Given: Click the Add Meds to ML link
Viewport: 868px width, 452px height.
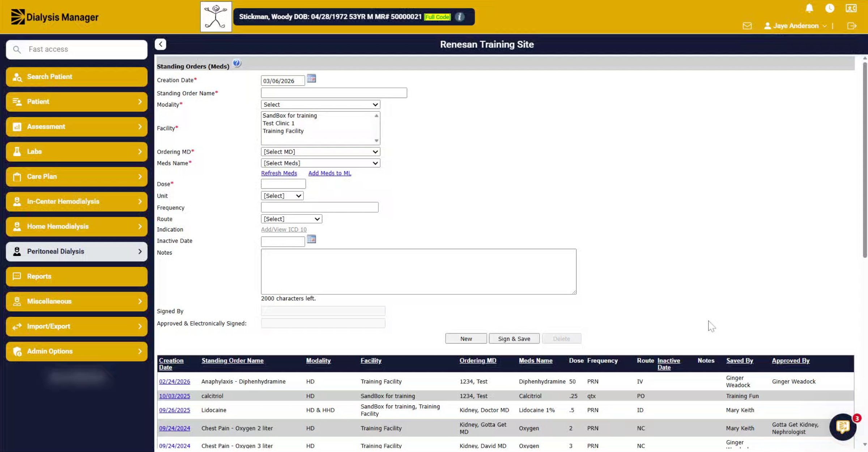Looking at the screenshot, I should pyautogui.click(x=329, y=173).
